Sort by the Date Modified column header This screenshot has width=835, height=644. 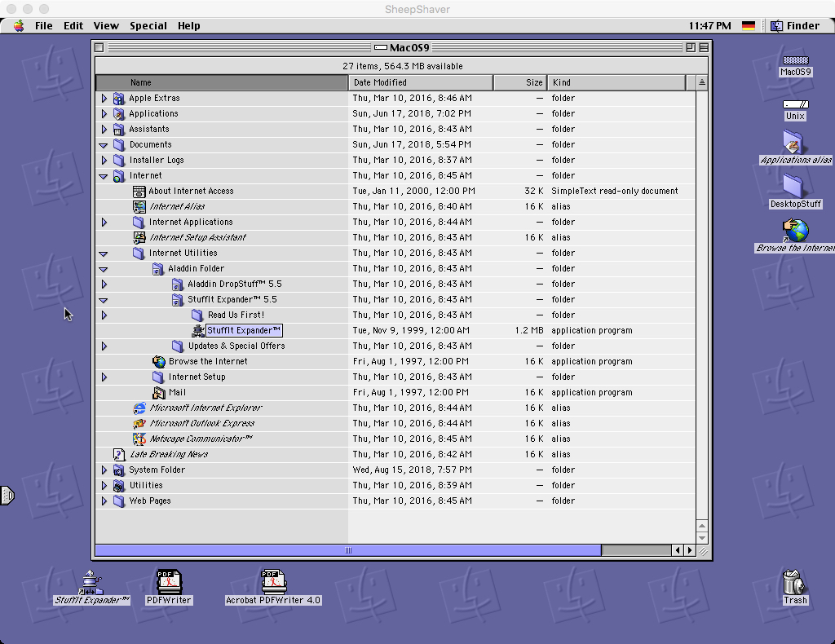pyautogui.click(x=421, y=82)
